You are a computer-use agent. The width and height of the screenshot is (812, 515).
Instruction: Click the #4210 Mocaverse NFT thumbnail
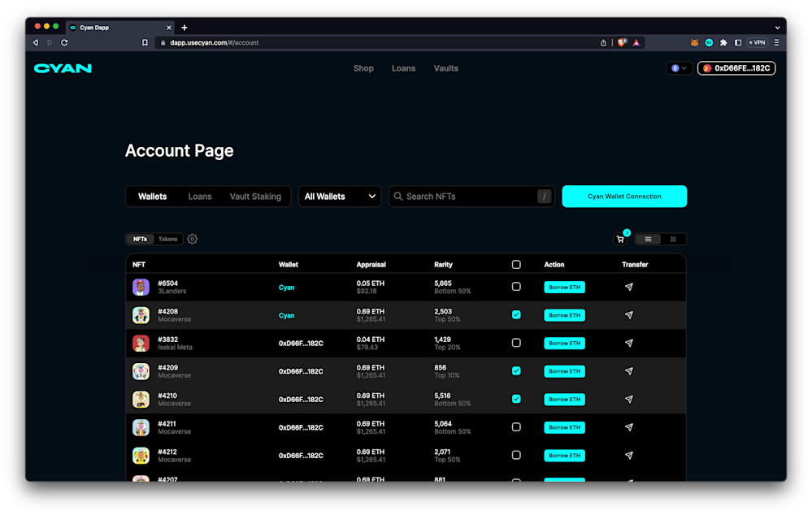[141, 399]
